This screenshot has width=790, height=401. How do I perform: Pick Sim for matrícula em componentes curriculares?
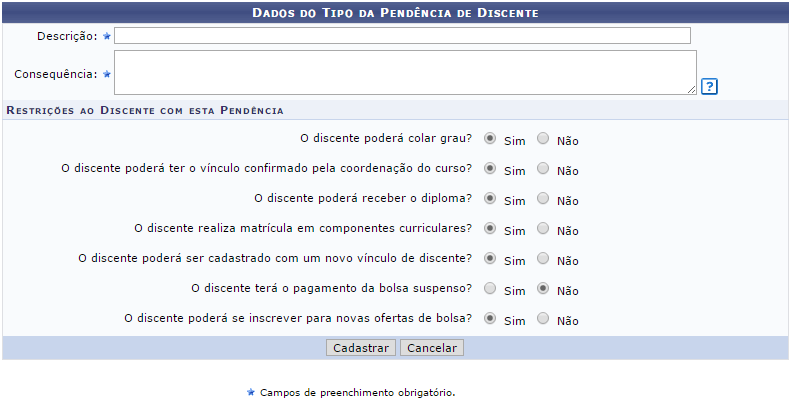pos(490,229)
